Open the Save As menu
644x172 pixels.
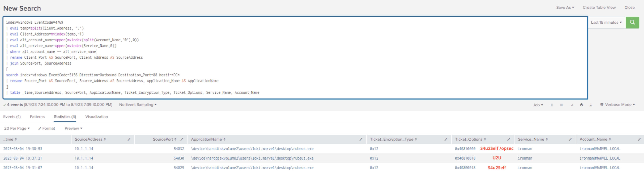pyautogui.click(x=565, y=8)
